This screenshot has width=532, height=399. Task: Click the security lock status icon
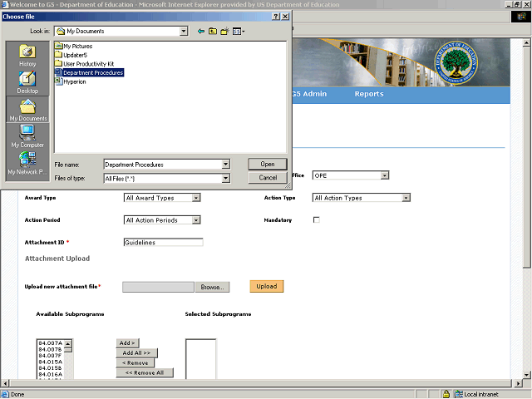446,394
